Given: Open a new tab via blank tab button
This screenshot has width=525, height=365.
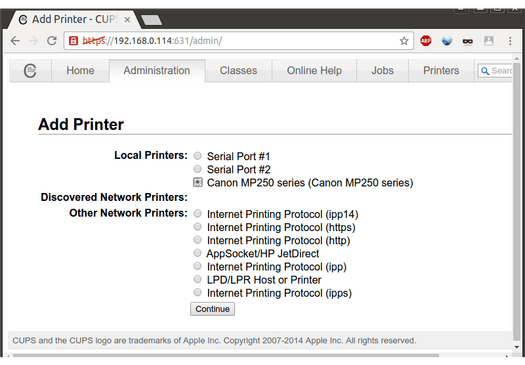Looking at the screenshot, I should click(x=151, y=20).
